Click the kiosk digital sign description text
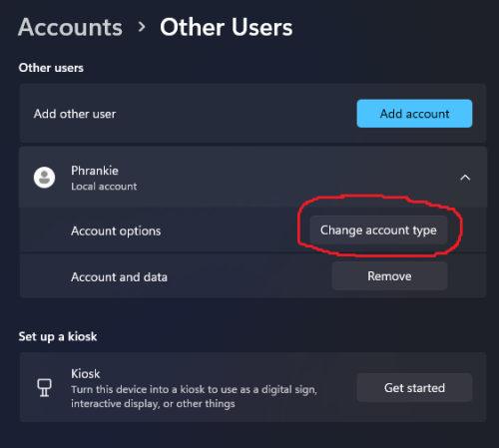Viewport: 499px width, 448px height. [194, 389]
